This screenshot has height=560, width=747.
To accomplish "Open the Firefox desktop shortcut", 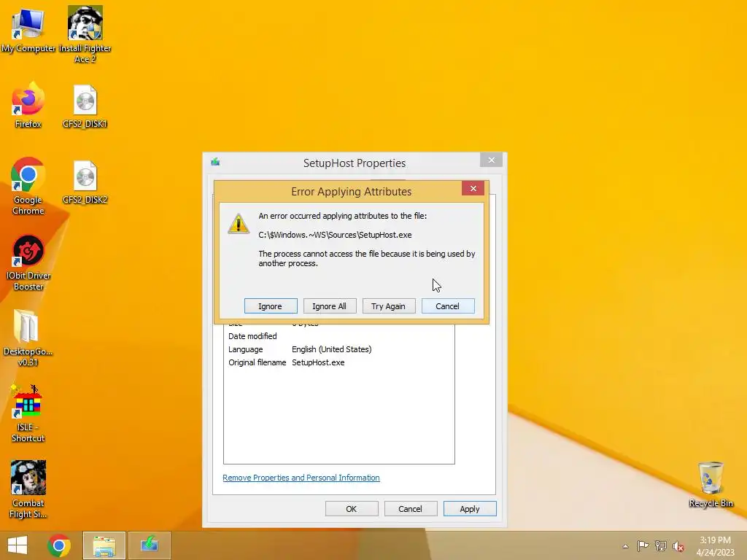I will 28,106.
